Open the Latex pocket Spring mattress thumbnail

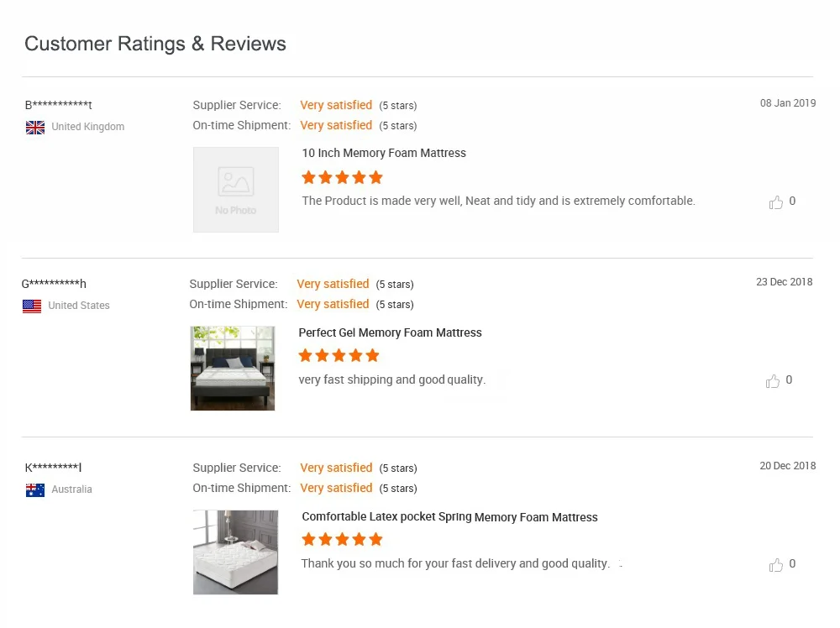click(236, 552)
